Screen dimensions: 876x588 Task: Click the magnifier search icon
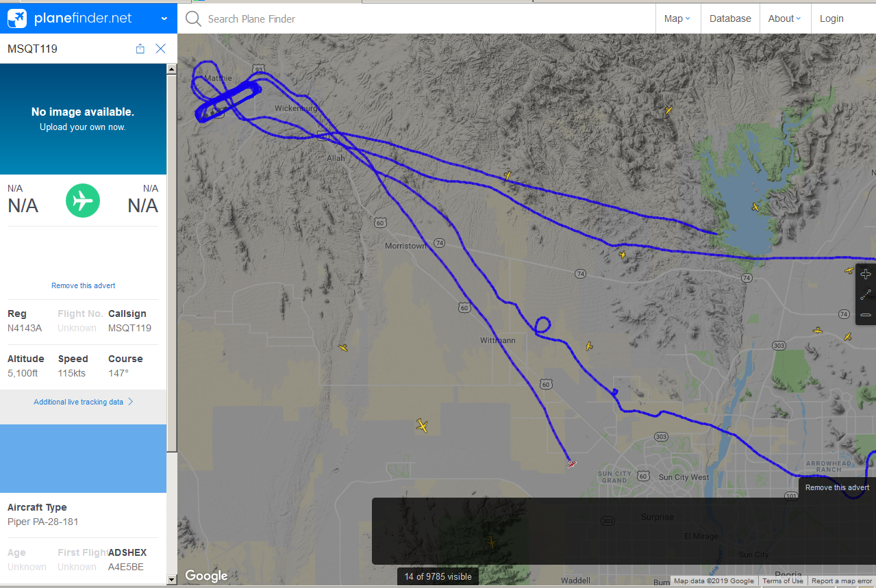pos(194,18)
